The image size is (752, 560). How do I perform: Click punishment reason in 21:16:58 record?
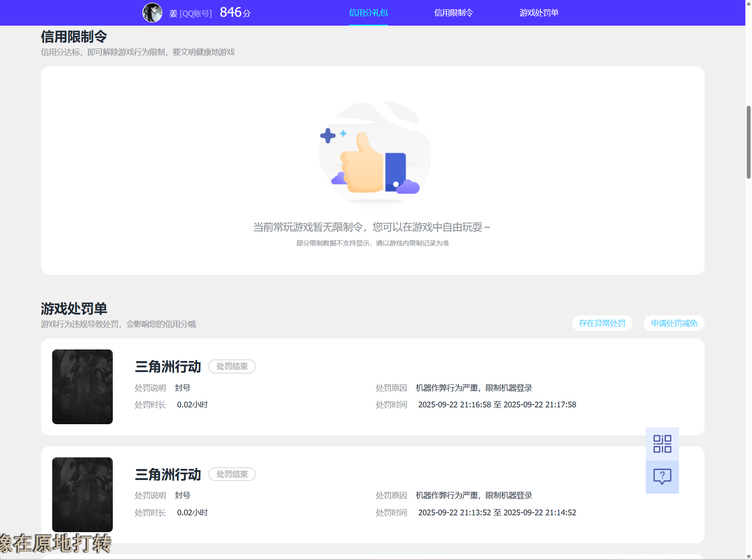[474, 388]
